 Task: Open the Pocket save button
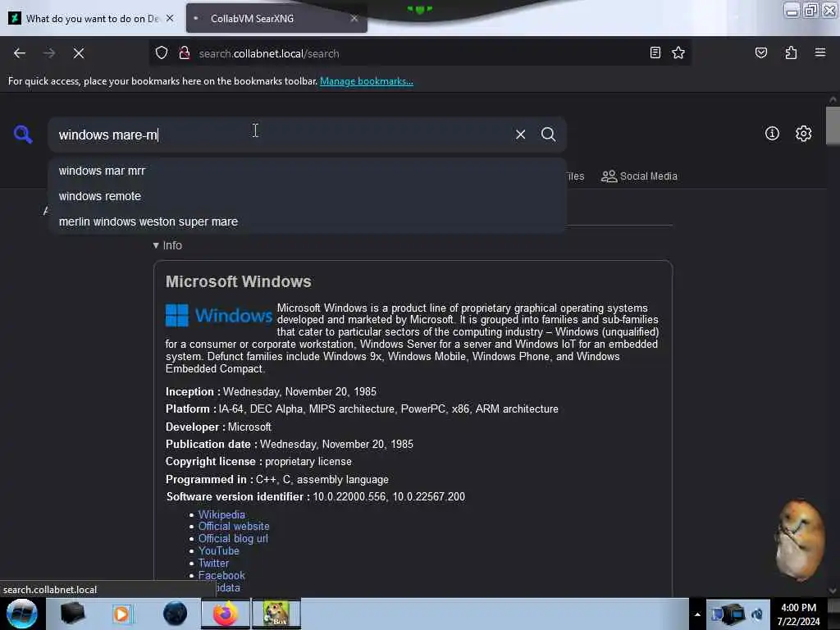[x=760, y=52]
